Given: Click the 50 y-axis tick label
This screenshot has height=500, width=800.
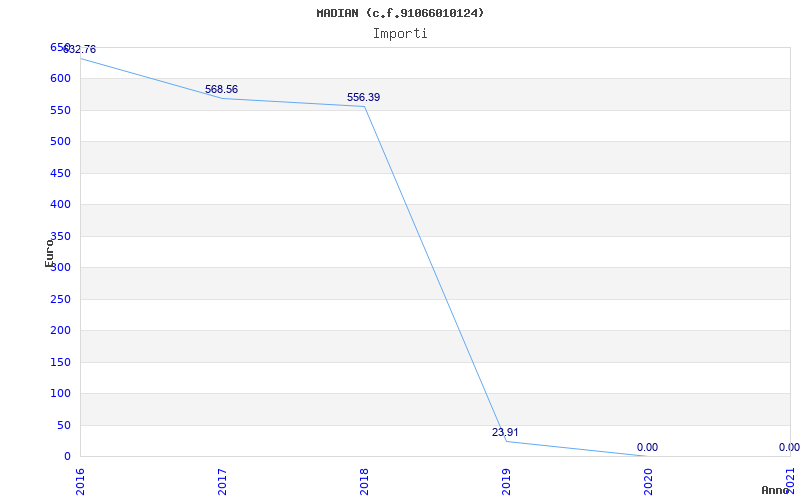Looking at the screenshot, I should [x=63, y=425].
